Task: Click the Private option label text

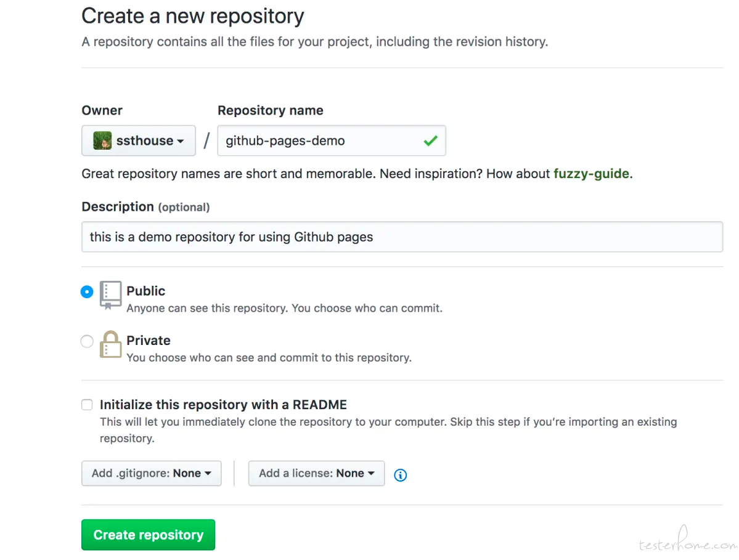Action: tap(149, 341)
